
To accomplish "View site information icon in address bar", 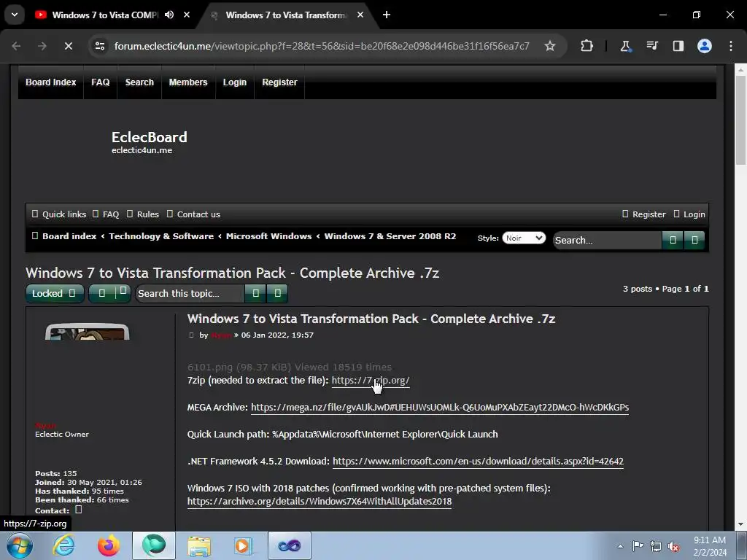I will click(x=100, y=46).
